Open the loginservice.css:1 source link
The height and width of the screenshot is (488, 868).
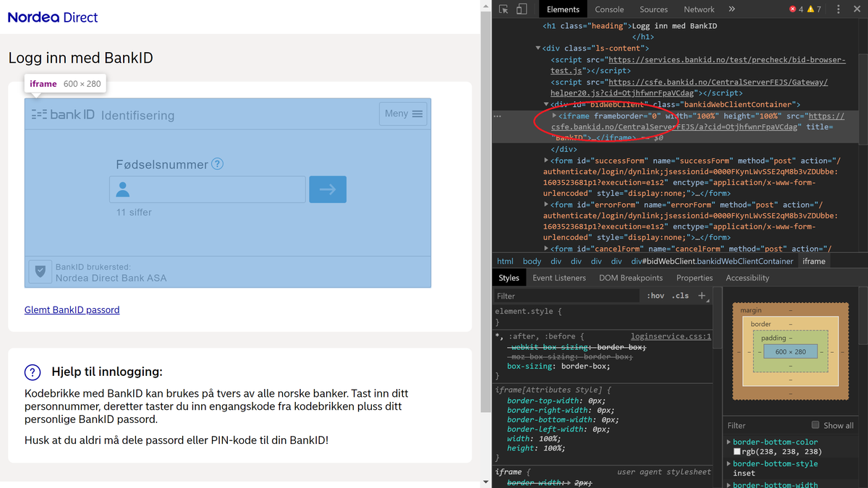tap(671, 336)
